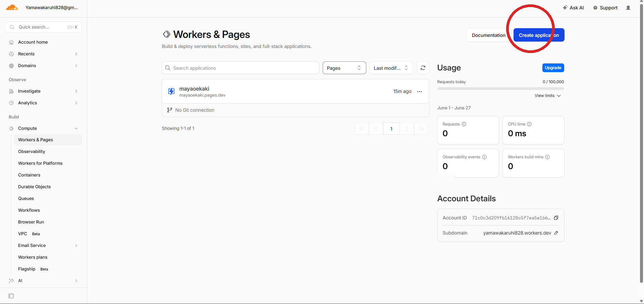This screenshot has width=644, height=304.
Task: Click the search magnifier in Quick search
Action: click(12, 27)
